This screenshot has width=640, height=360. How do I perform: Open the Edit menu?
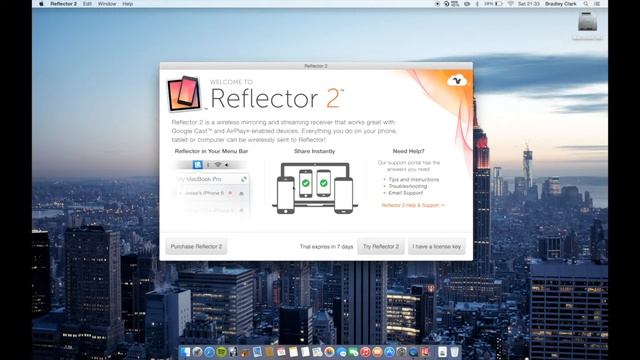pos(87,4)
